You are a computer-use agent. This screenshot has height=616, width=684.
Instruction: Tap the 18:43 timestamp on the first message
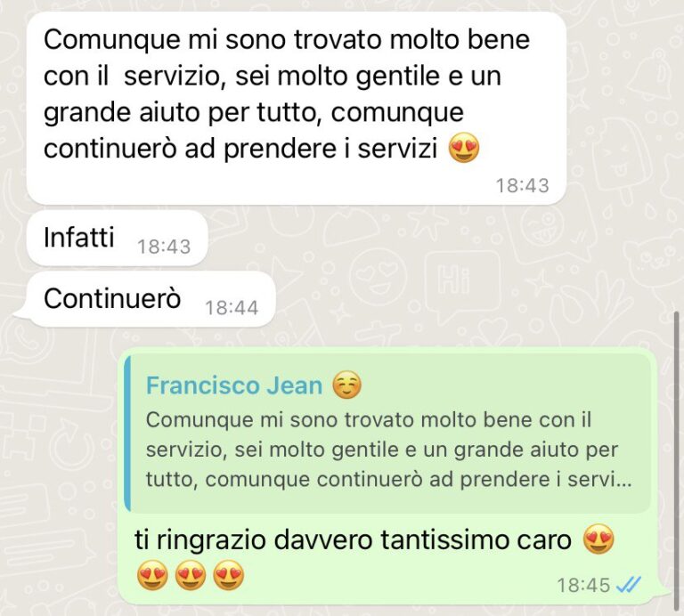point(522,185)
